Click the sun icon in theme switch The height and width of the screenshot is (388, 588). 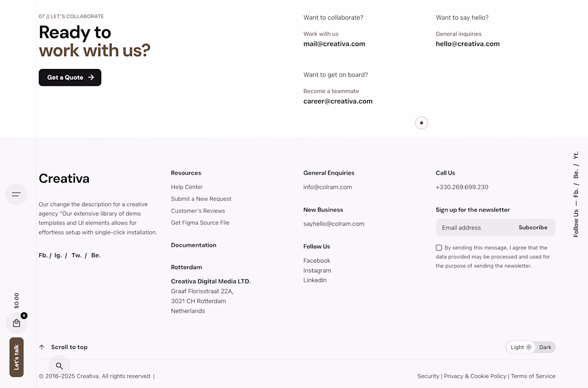529,347
